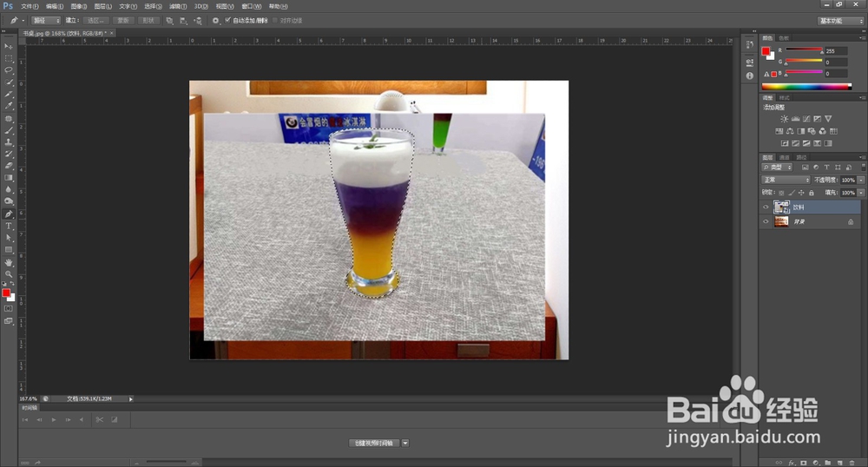Click the 形状 button
This screenshot has height=467, width=868.
(x=148, y=21)
